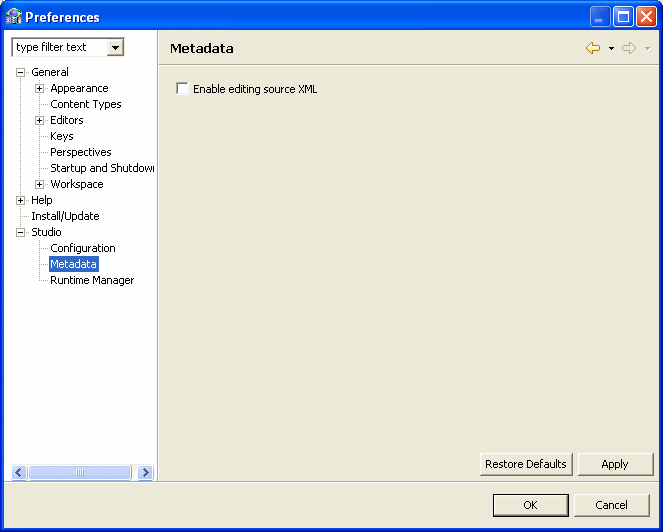This screenshot has width=663, height=532.
Task: Click the forward navigation arrow icon
Action: 629,48
